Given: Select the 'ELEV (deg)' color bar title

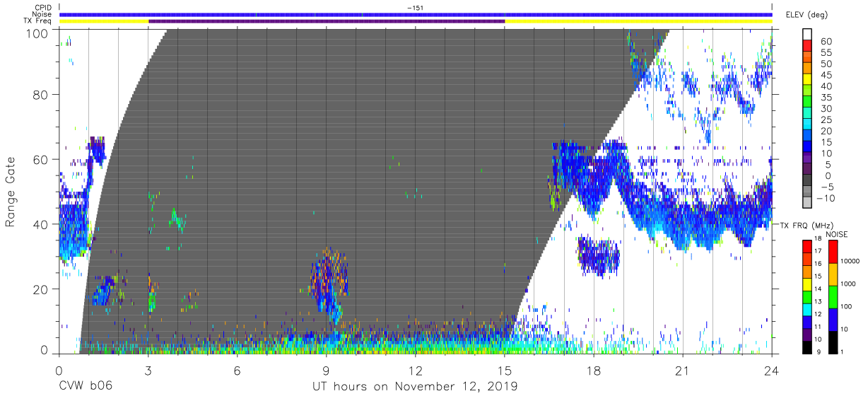Looking at the screenshot, I should pyautogui.click(x=807, y=14).
